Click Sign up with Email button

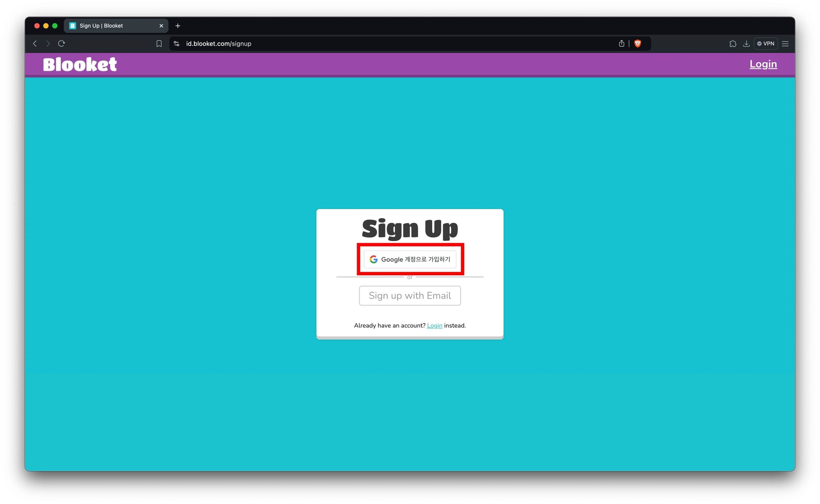(410, 295)
